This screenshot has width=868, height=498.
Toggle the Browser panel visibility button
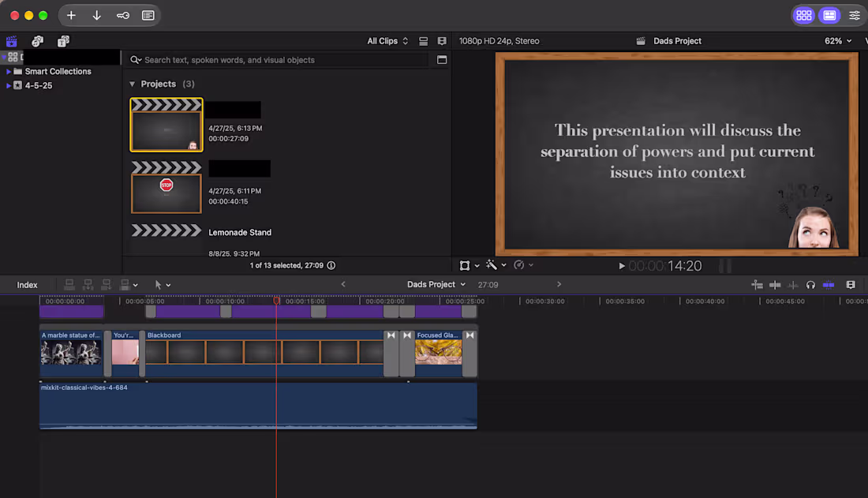tap(804, 16)
